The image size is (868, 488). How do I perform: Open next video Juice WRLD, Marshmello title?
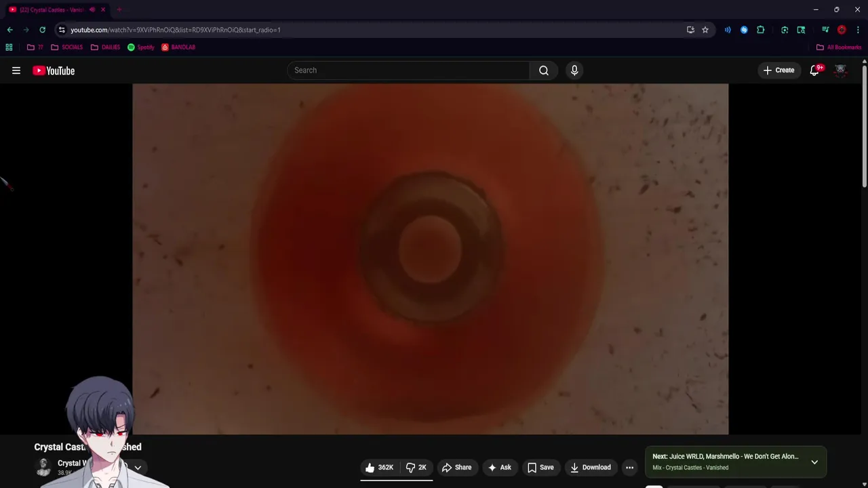click(x=725, y=457)
